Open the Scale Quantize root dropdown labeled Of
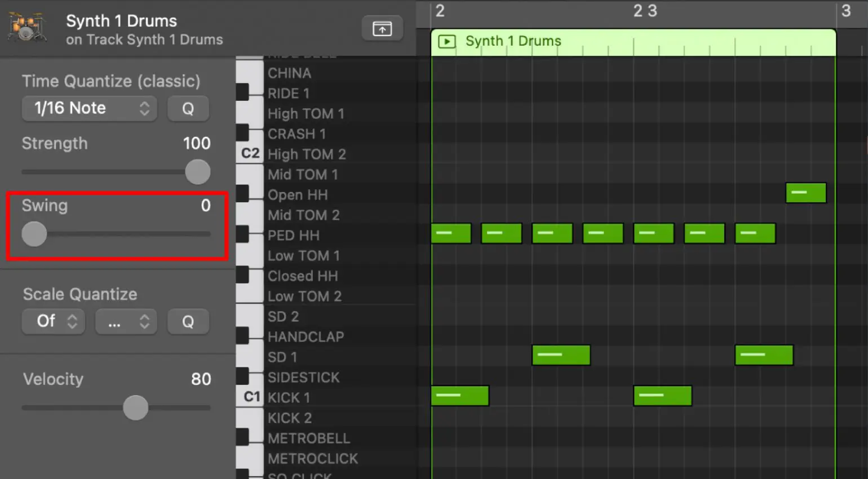 coord(53,321)
